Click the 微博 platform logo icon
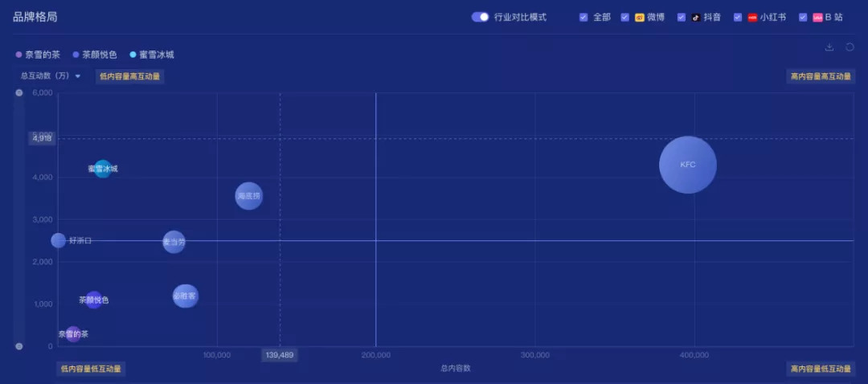 click(640, 17)
